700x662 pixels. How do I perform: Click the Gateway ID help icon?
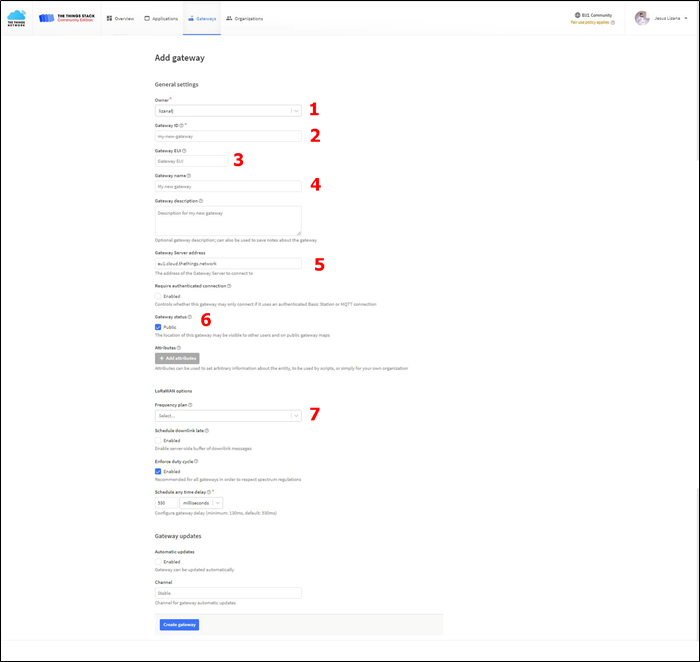click(181, 125)
